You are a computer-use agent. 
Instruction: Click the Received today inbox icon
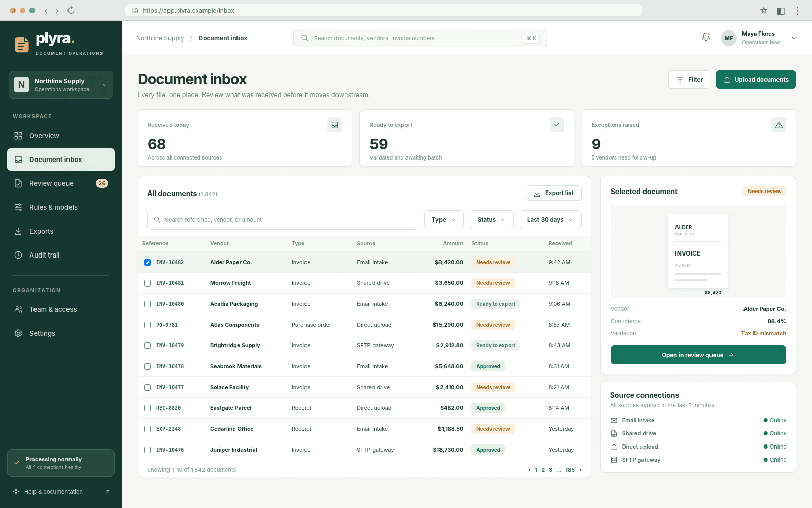click(x=335, y=124)
